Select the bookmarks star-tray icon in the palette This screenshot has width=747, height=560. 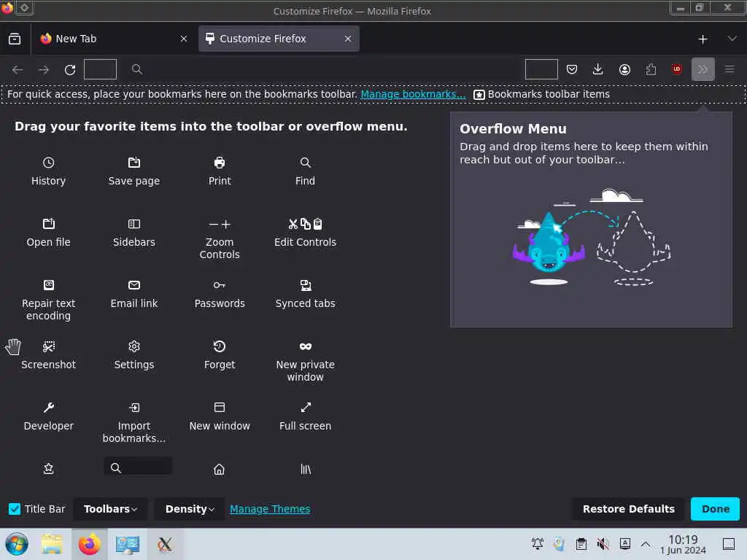pyautogui.click(x=48, y=469)
